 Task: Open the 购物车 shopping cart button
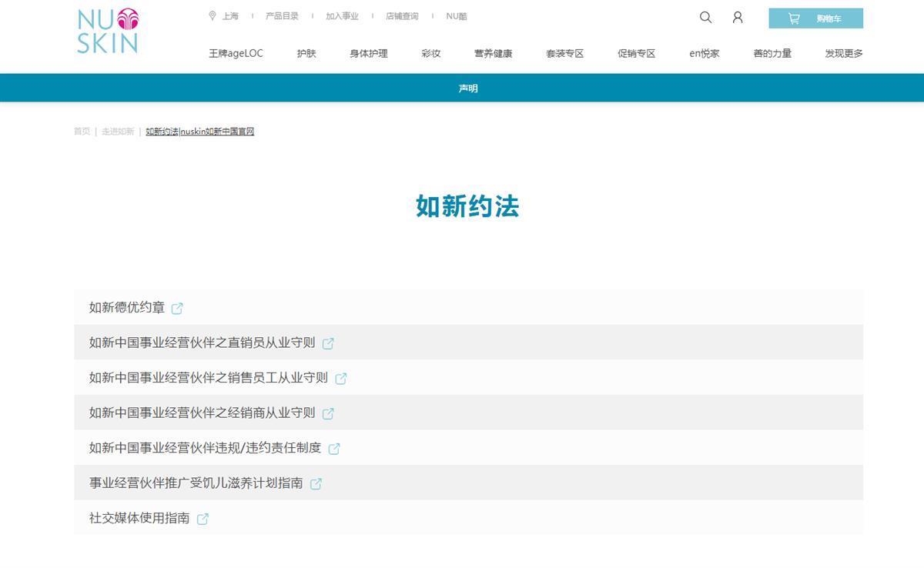pyautogui.click(x=815, y=18)
